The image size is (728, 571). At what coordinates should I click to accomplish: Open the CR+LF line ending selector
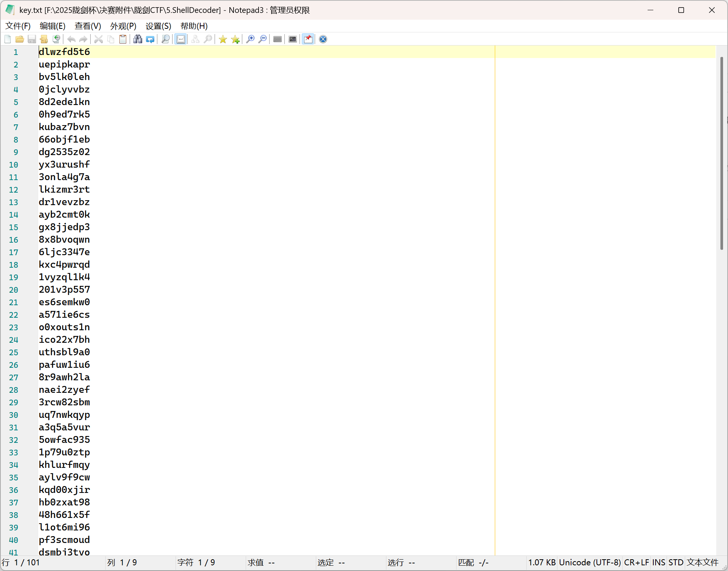[x=636, y=562]
